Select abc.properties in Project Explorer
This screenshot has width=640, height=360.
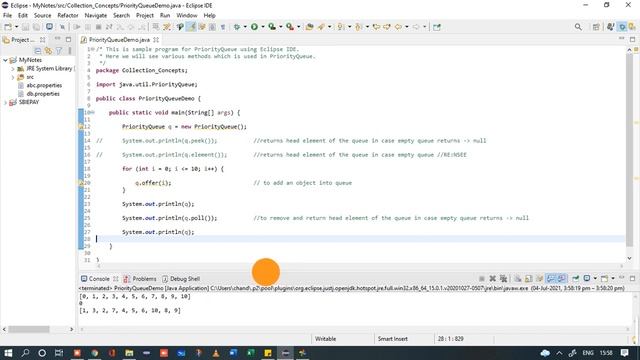click(x=44, y=85)
